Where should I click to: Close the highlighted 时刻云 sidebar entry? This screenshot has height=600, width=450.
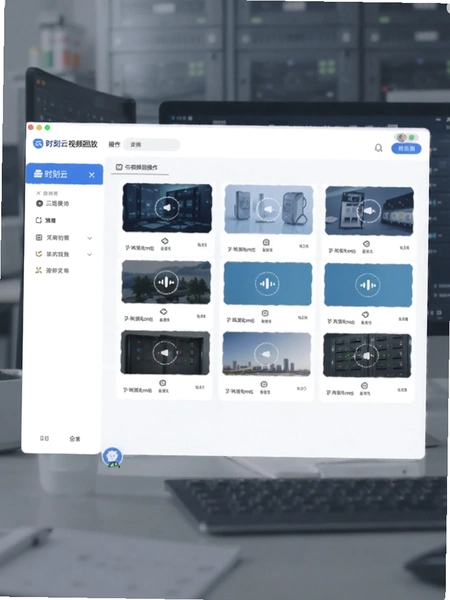(x=91, y=175)
